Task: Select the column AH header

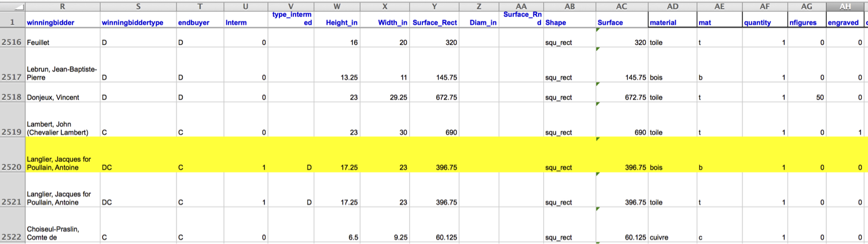Action: (845, 6)
